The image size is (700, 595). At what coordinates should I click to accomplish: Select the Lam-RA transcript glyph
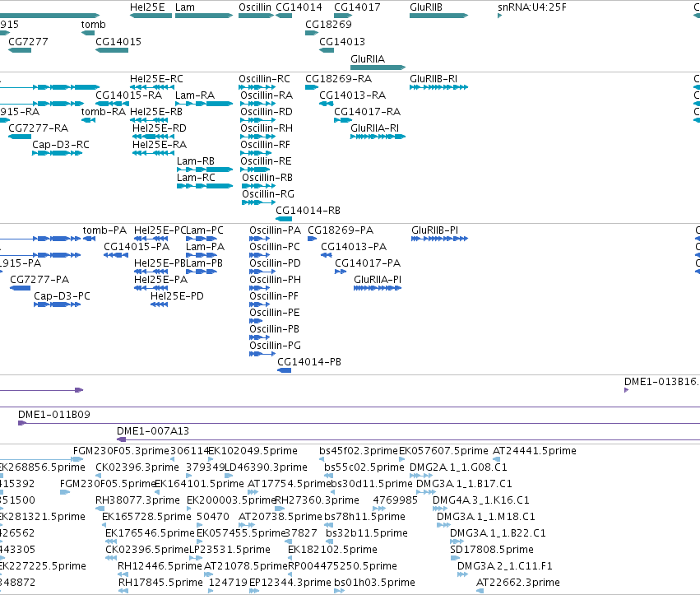pos(204,104)
